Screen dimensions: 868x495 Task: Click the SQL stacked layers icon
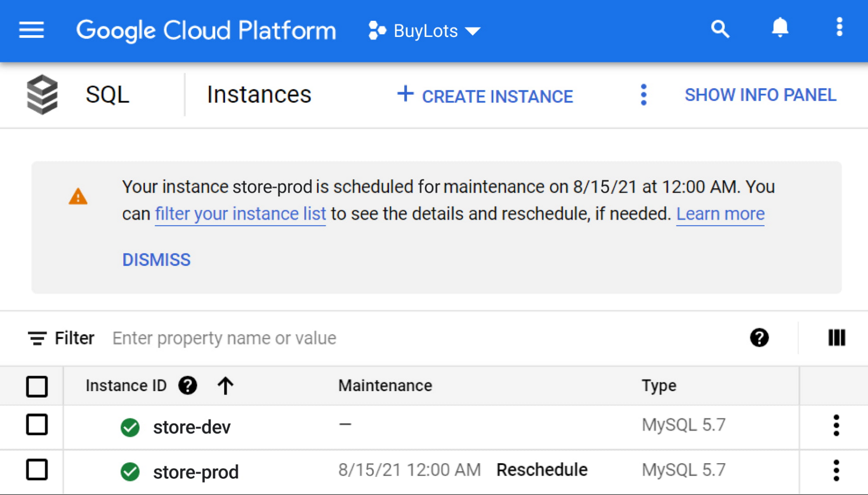42,94
